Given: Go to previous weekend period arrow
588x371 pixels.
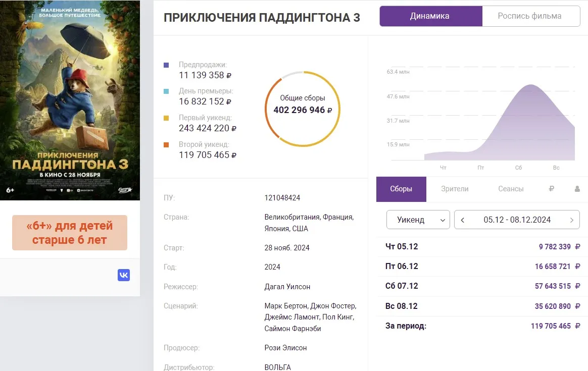Looking at the screenshot, I should click(462, 220).
